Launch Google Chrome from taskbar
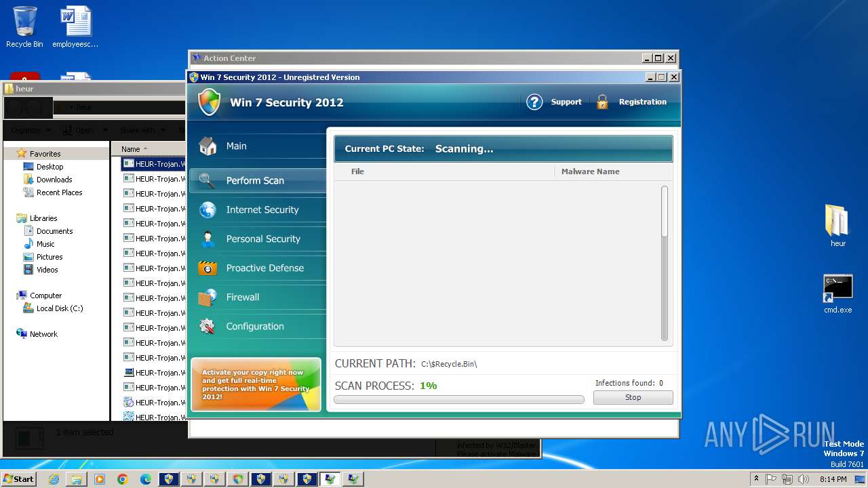This screenshot has height=488, width=868. click(123, 479)
